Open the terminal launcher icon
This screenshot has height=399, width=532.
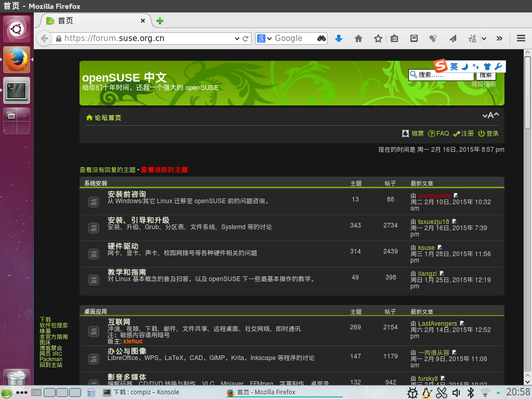pos(17,90)
